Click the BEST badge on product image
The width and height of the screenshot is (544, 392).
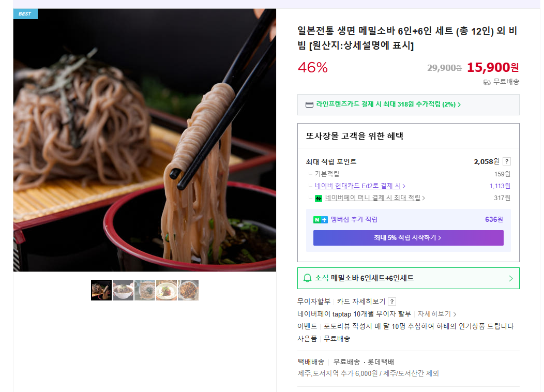click(x=25, y=14)
